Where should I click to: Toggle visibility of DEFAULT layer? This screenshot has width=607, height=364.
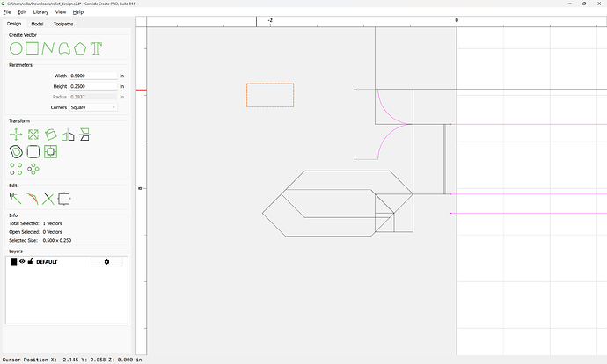coord(22,261)
